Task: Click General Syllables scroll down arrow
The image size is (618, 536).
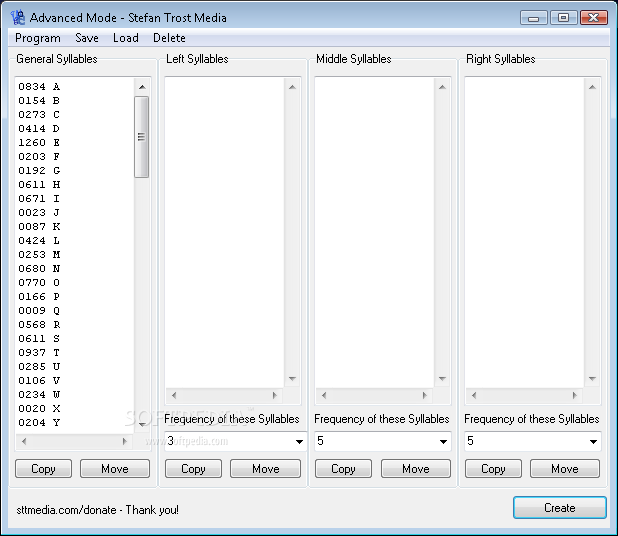Action: (142, 424)
